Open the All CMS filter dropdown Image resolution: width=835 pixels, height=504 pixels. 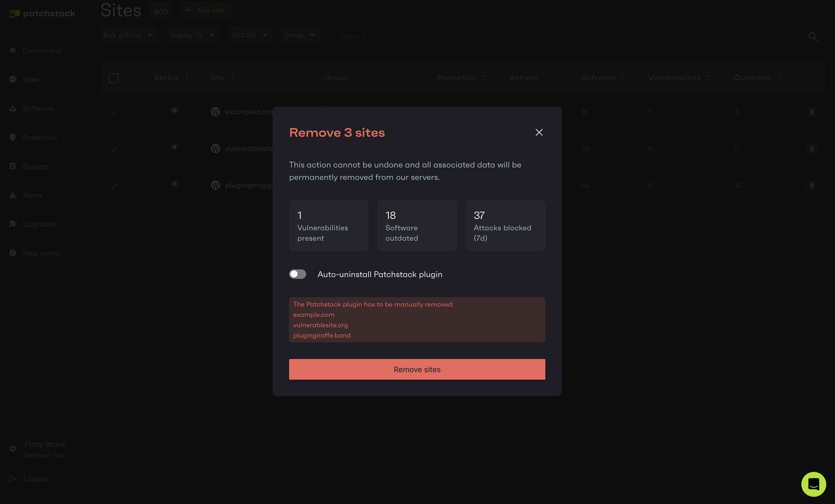pos(250,35)
